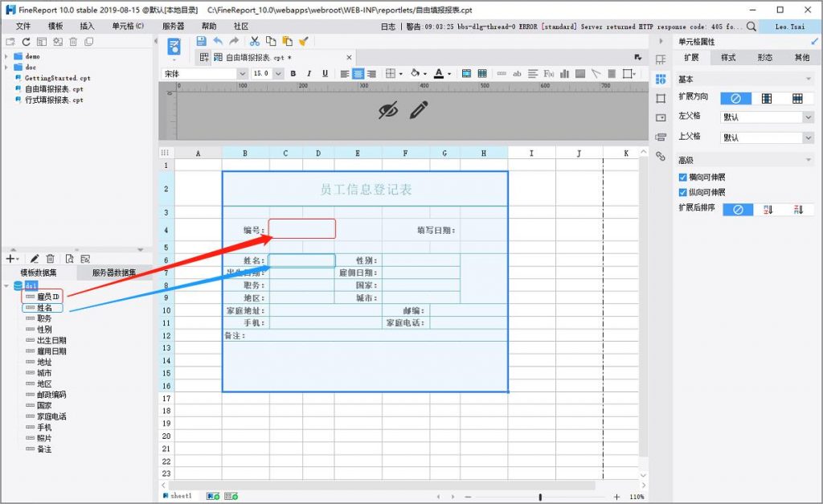
Task: Open the font family 宋体 dropdown
Action: point(242,73)
